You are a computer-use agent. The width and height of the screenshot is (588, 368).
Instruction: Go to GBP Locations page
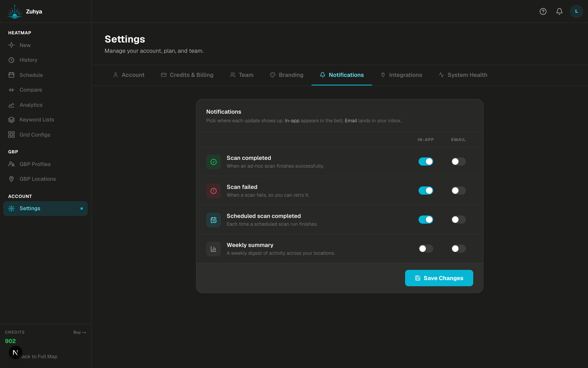(x=46, y=179)
